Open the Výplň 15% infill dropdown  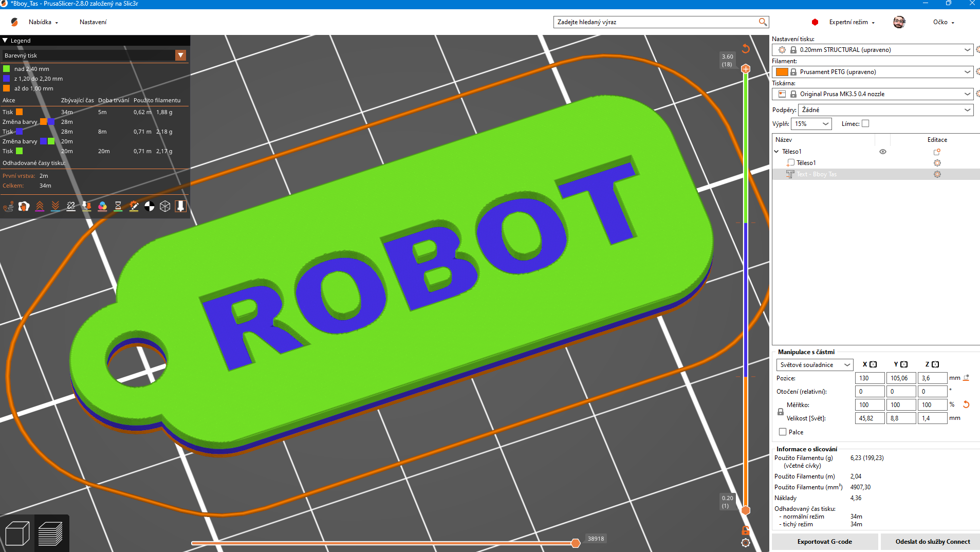811,124
